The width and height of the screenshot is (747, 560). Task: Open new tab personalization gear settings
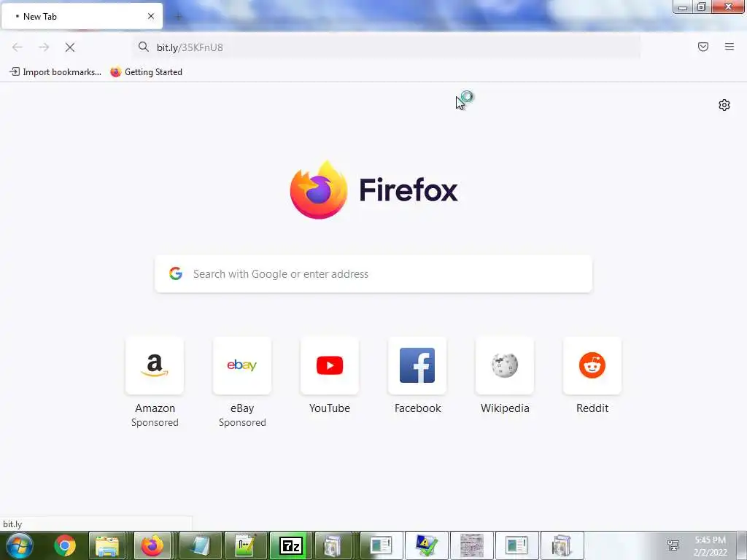tap(724, 105)
